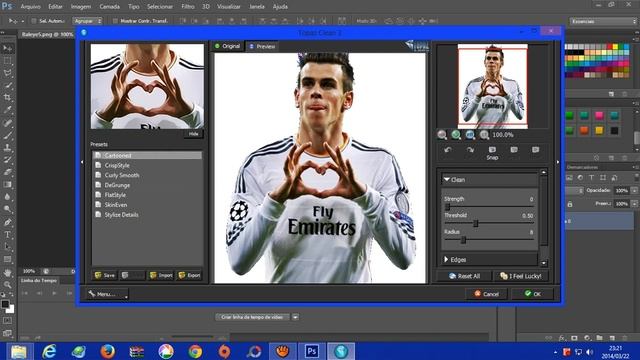Image resolution: width=640 pixels, height=360 pixels.
Task: Click right collapse arrow of settings panel
Action: [558, 162]
